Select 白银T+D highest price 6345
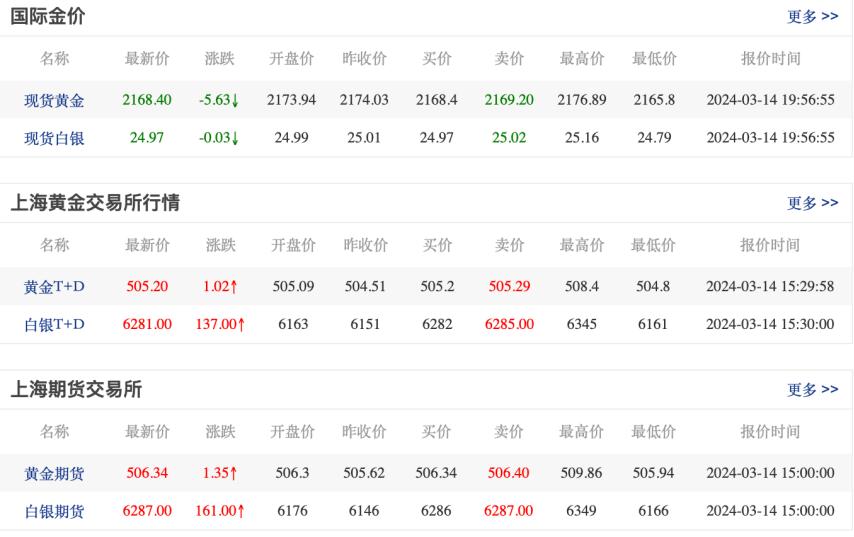 click(x=582, y=324)
